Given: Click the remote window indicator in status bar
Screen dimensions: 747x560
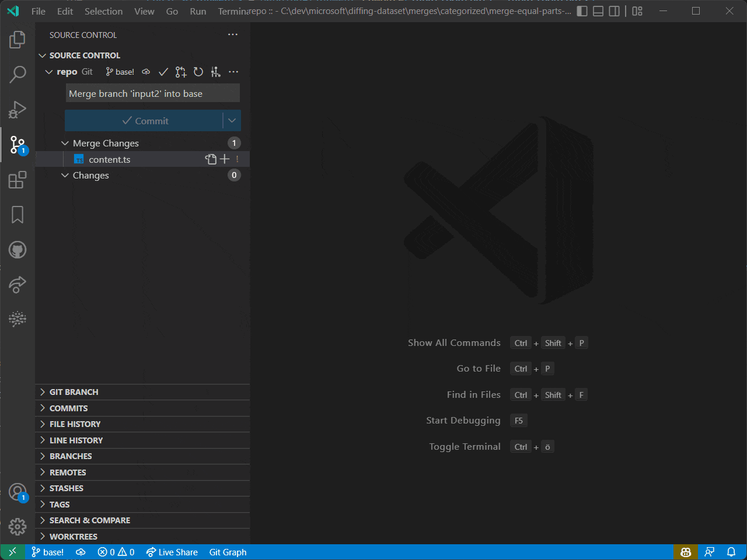Looking at the screenshot, I should click(12, 552).
